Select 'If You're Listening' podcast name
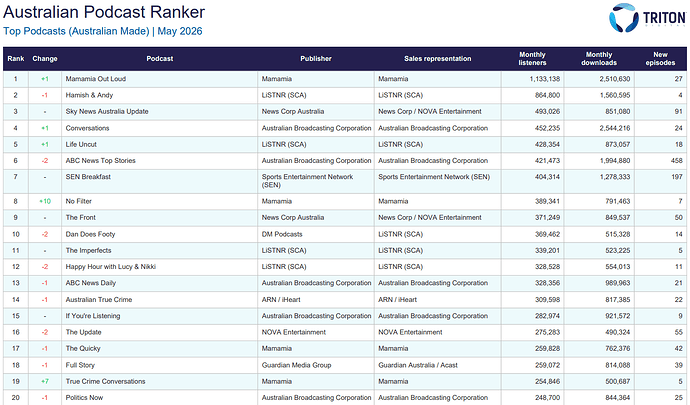The image size is (690, 405). (93, 316)
